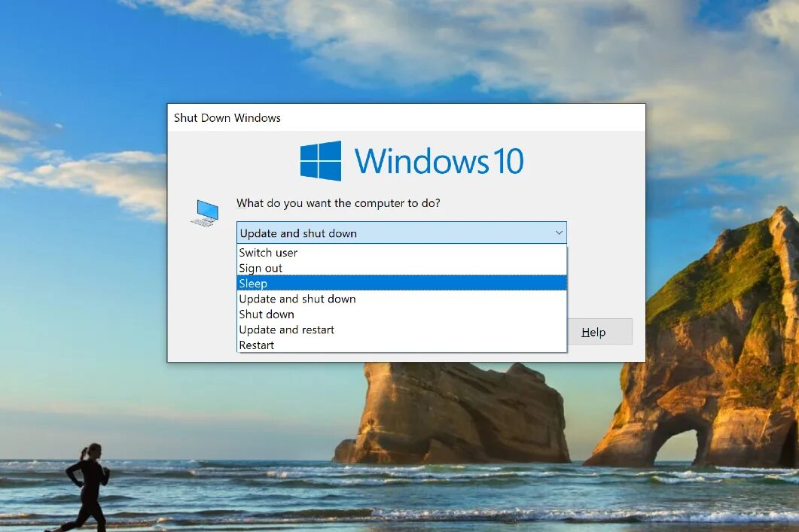Click the Help button

[x=599, y=332]
